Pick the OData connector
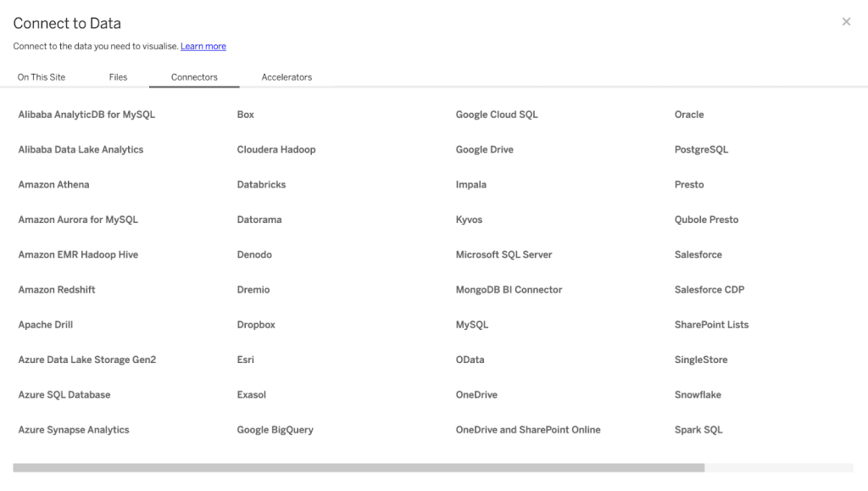The height and width of the screenshot is (491, 868). coord(470,360)
